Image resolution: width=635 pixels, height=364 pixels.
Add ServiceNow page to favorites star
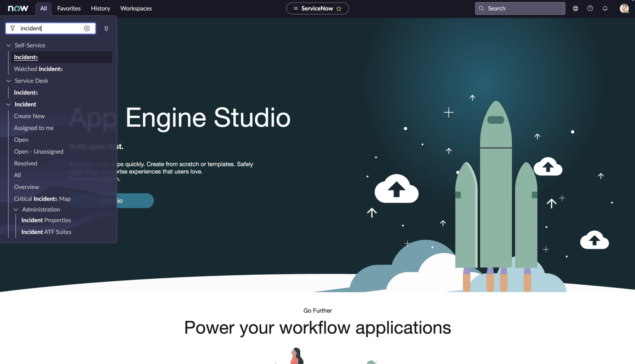339,8
